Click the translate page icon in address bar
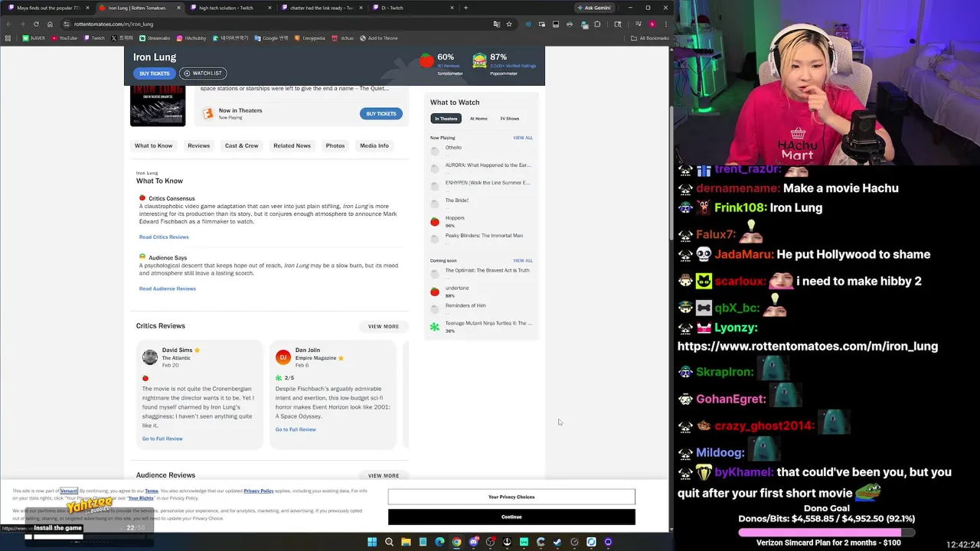The height and width of the screenshot is (551, 980). [497, 24]
